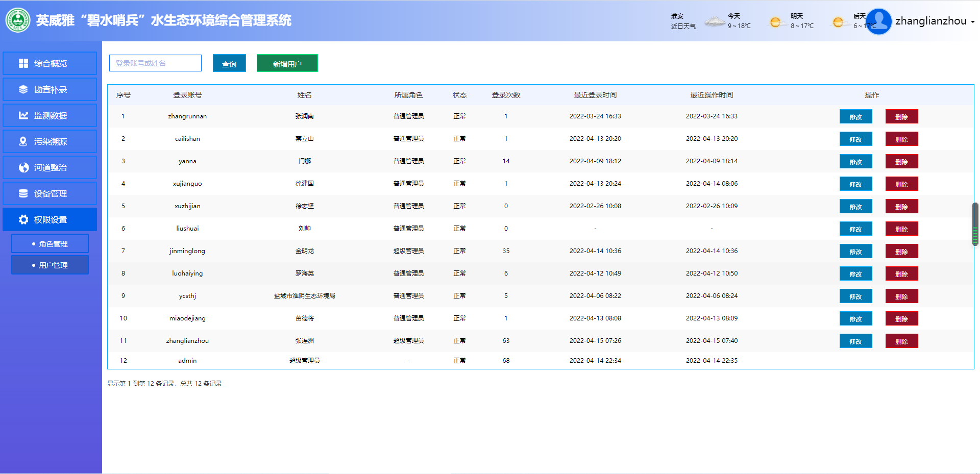Screen dimensions: 980x474
Task: Click the system logo emblem in header
Action: (18, 20)
